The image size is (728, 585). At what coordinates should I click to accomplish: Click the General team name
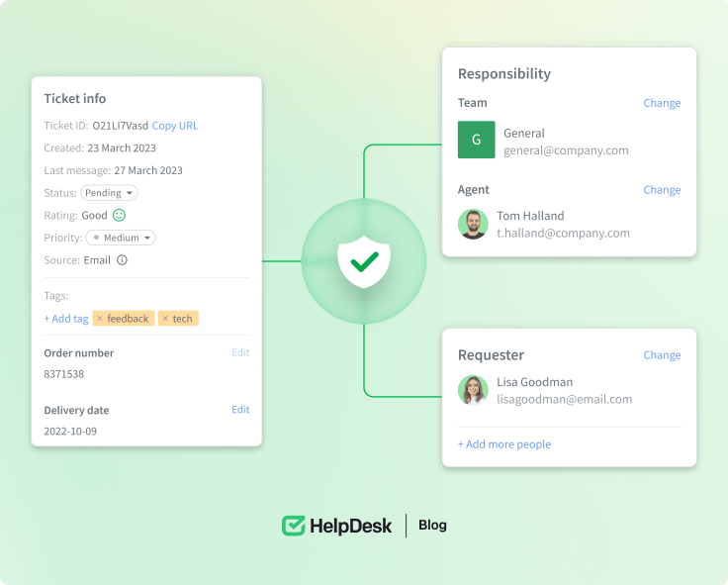click(524, 134)
